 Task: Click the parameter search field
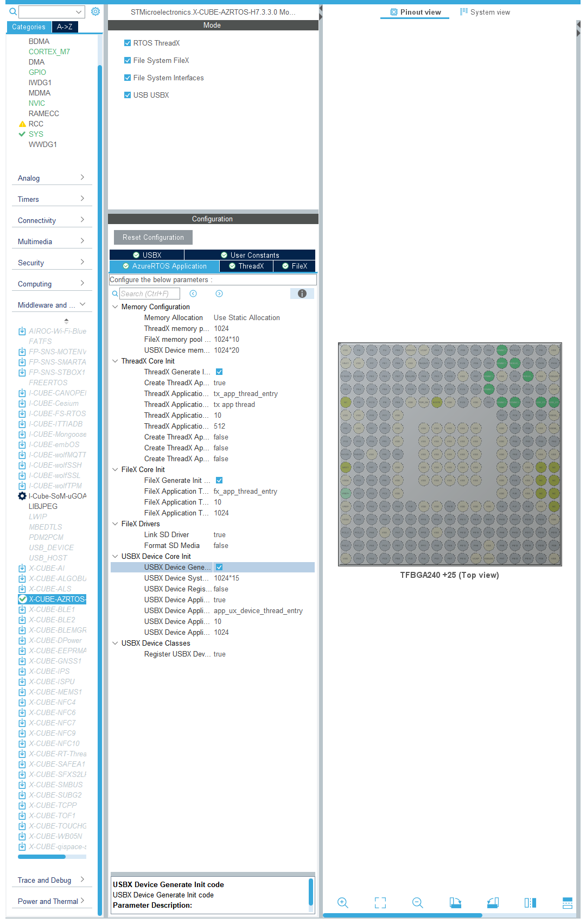(150, 294)
